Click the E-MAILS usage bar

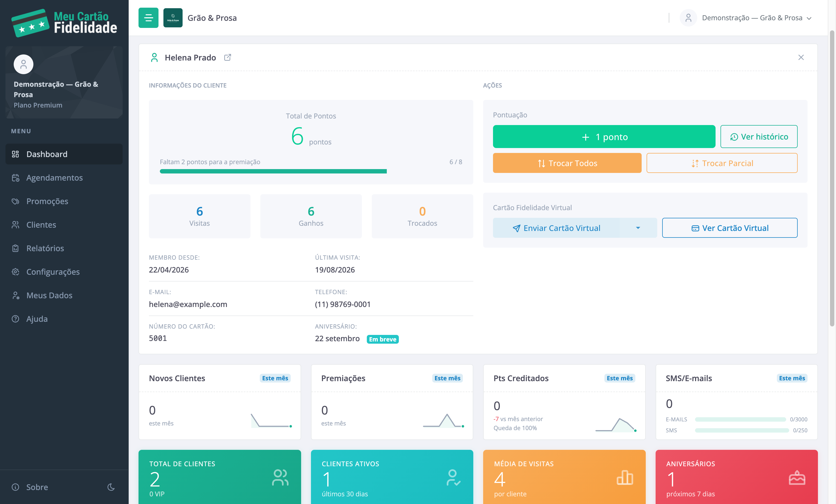pyautogui.click(x=740, y=419)
